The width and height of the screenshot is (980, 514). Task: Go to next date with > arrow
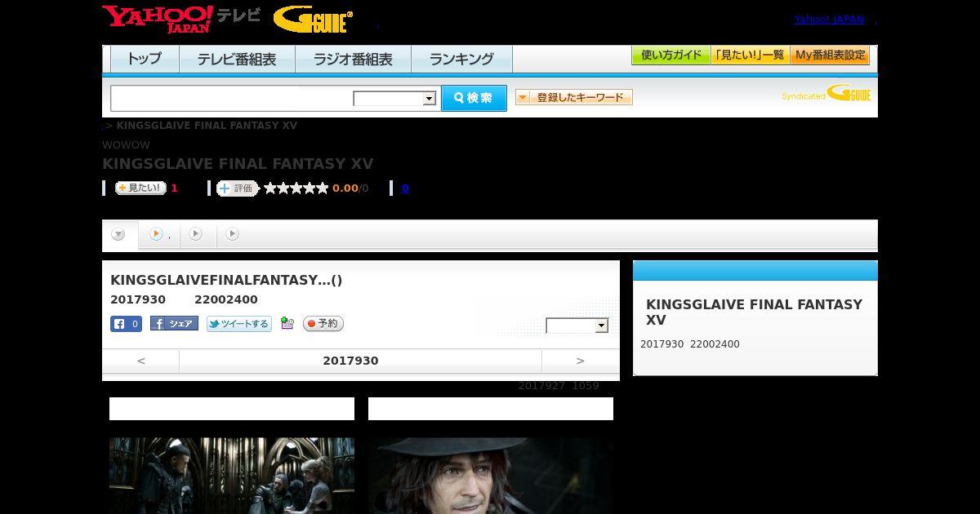tap(581, 361)
